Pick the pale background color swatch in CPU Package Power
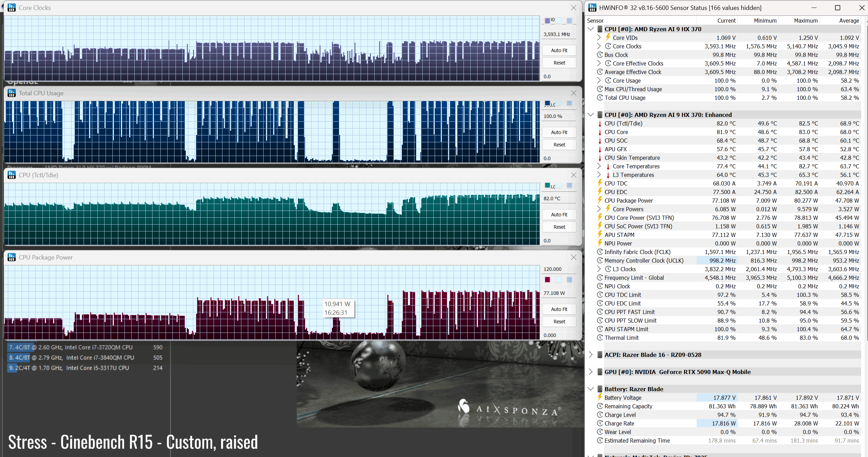 tap(558, 280)
